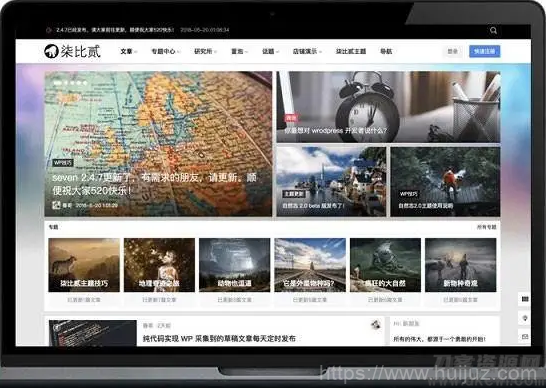The image size is (546, 388).
Task: Click the post date under globe banner headline
Action: tap(97, 205)
